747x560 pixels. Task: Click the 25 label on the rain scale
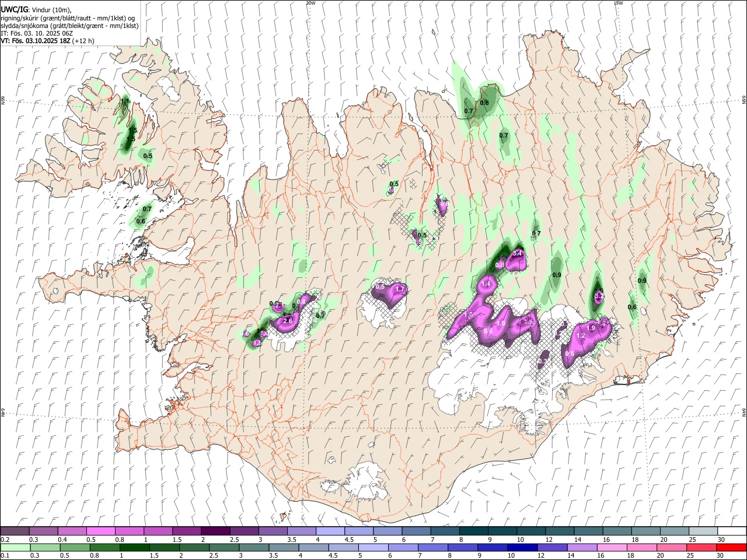692,555
